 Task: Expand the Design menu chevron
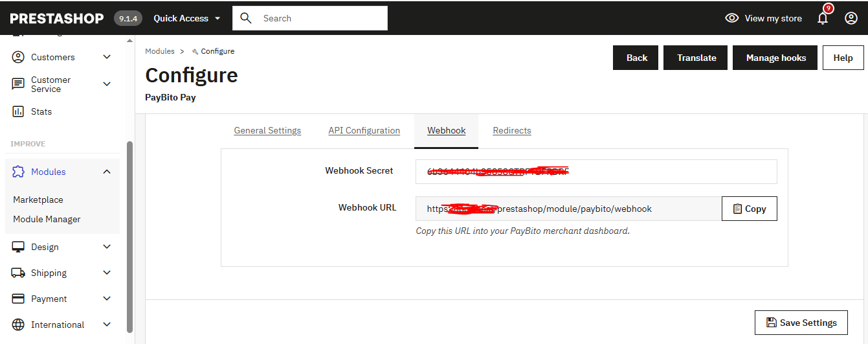[x=107, y=247]
